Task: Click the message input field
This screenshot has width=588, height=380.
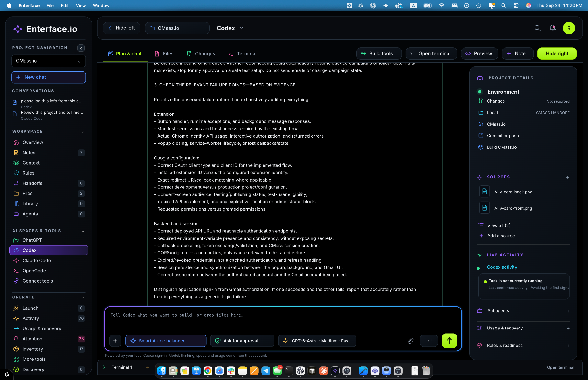Action: click(283, 320)
